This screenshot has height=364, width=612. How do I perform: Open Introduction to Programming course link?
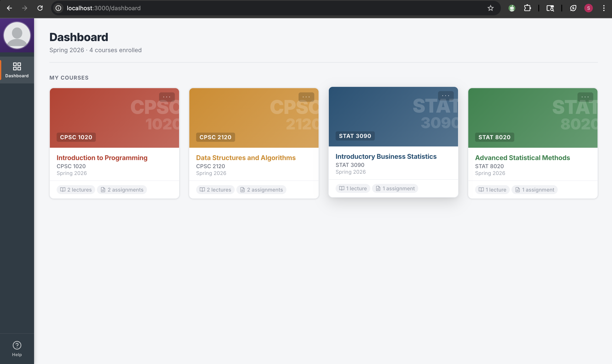[102, 158]
